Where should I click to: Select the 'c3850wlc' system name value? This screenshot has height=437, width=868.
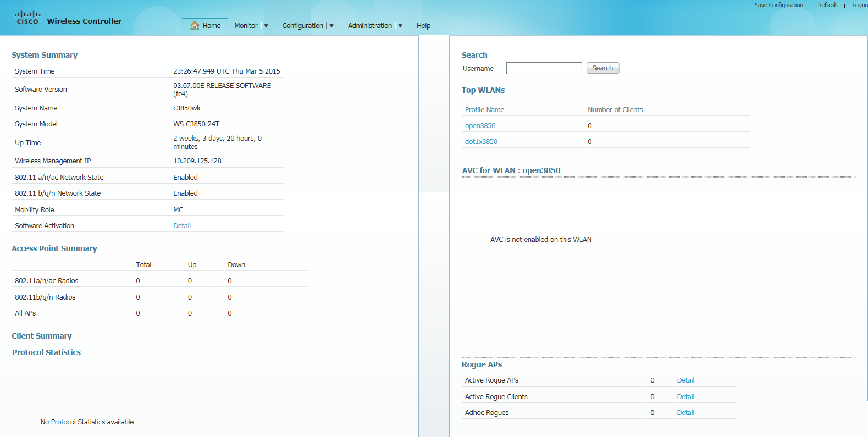pos(187,108)
